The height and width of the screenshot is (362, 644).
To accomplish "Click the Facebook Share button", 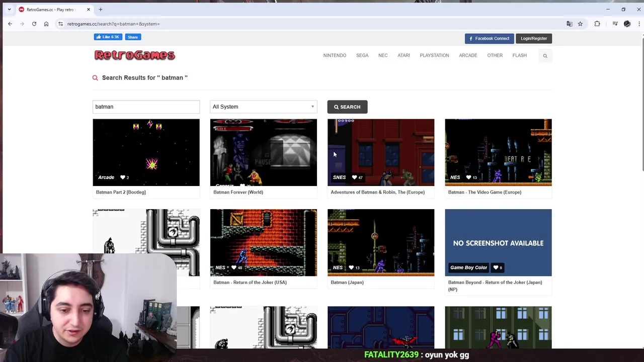I will coord(133,37).
